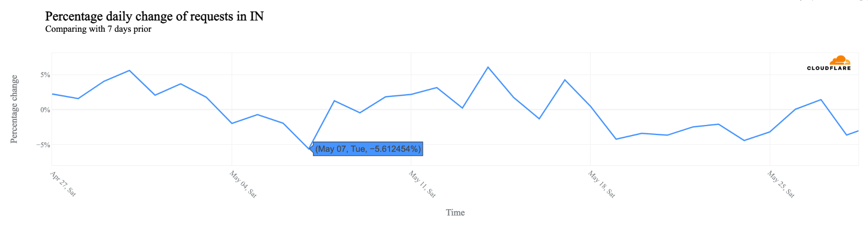The width and height of the screenshot is (868, 230).
Task: Click the last small peak after May 25
Action: point(821,100)
